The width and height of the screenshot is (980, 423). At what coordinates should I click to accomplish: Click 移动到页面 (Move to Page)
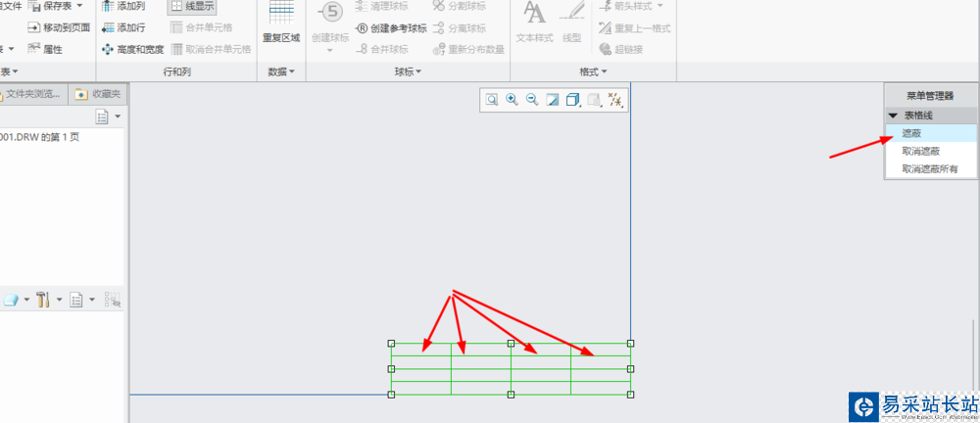58,27
